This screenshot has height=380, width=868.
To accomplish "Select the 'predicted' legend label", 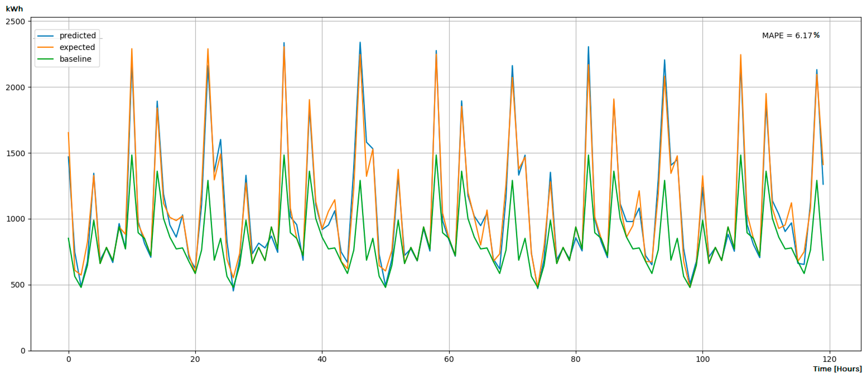I will (x=78, y=36).
